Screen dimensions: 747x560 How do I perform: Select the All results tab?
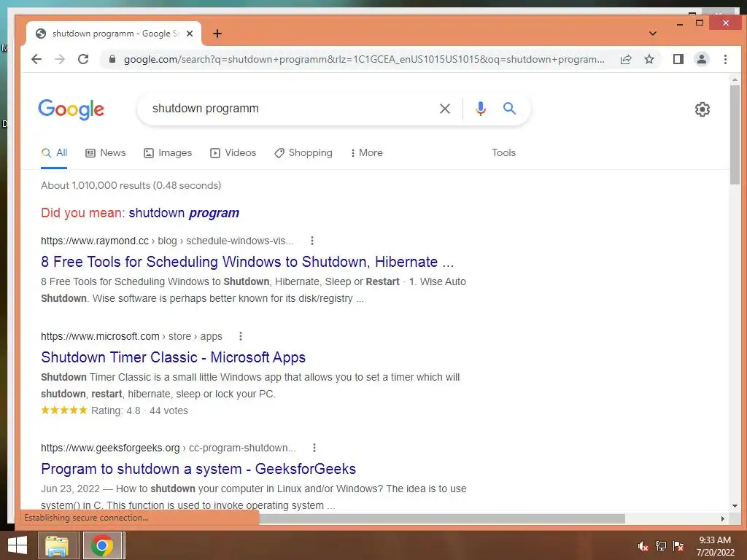[54, 153]
